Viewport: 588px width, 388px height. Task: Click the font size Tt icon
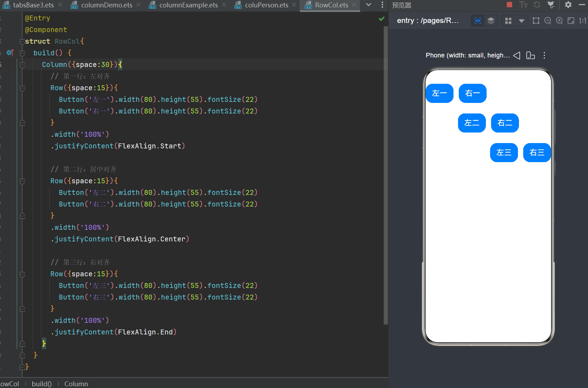coord(523,5)
